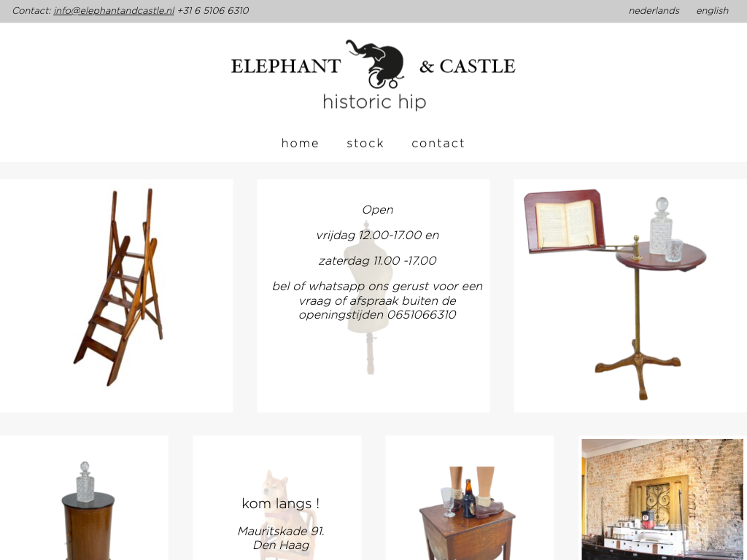747x560 pixels.
Task: Click the info@elephantandcastle.nl email link
Action: [x=114, y=10]
